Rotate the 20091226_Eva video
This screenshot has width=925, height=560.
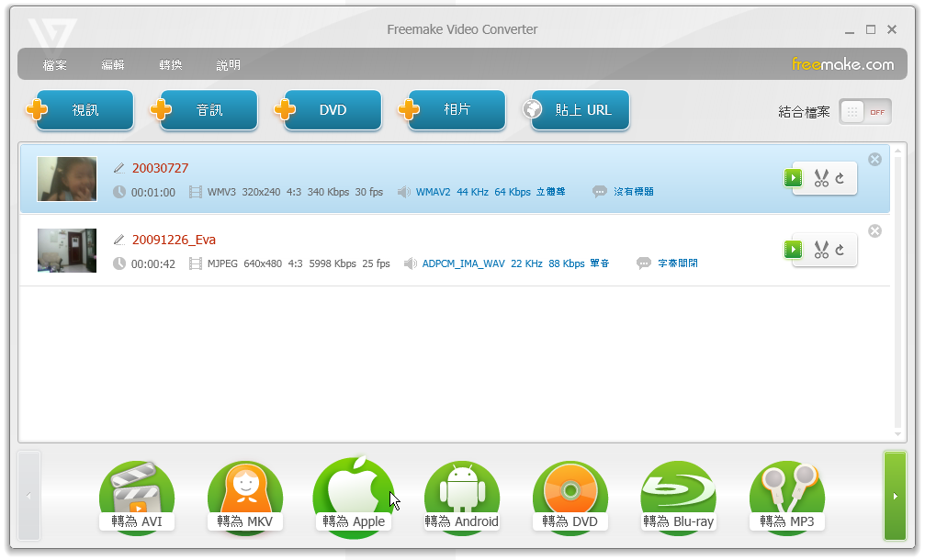[840, 250]
